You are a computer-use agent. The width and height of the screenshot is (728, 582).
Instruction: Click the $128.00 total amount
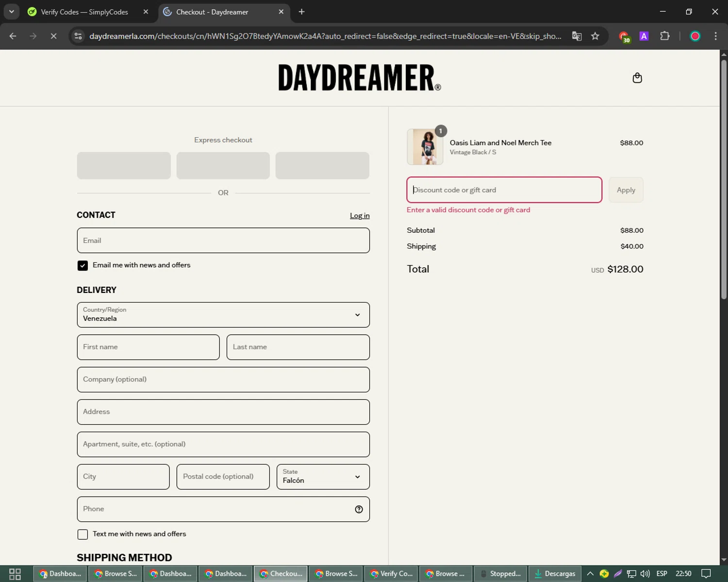coord(625,269)
